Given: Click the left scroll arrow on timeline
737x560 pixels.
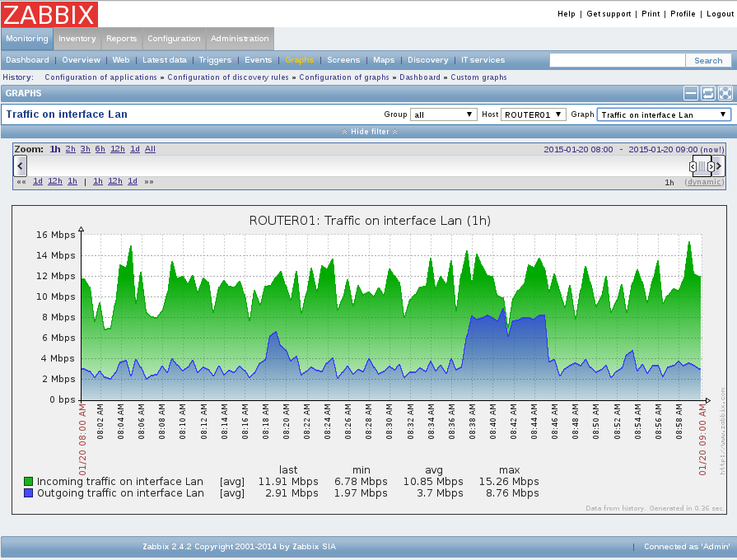Looking at the screenshot, I should (20, 166).
